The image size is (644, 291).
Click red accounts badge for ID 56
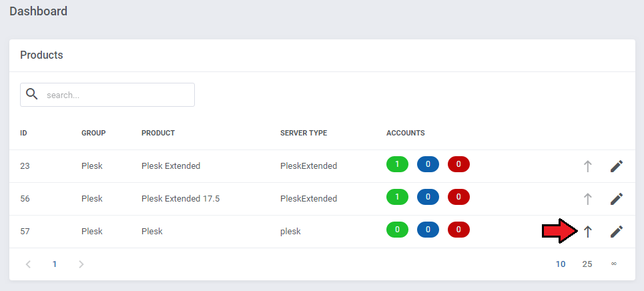(458, 197)
